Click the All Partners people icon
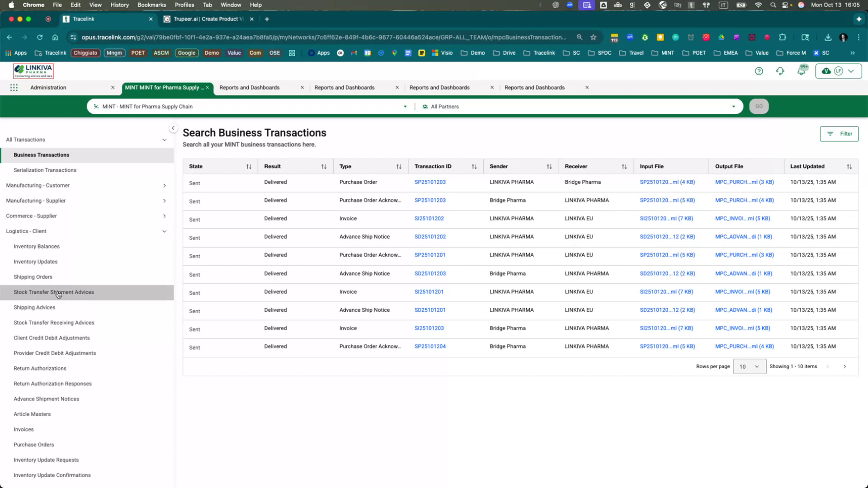The image size is (868, 488). point(425,106)
